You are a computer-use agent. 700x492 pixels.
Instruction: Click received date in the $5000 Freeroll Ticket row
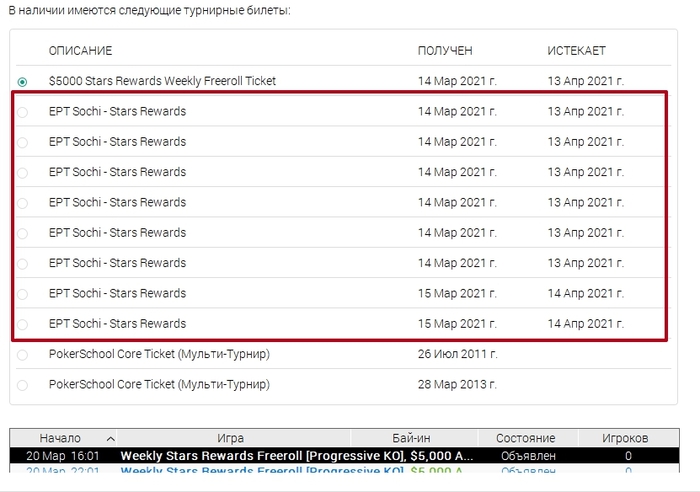coord(457,81)
